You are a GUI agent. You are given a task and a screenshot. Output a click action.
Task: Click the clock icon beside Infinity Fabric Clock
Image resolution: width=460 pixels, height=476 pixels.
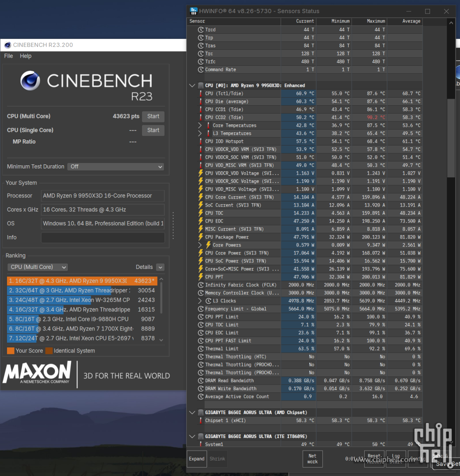[200, 285]
